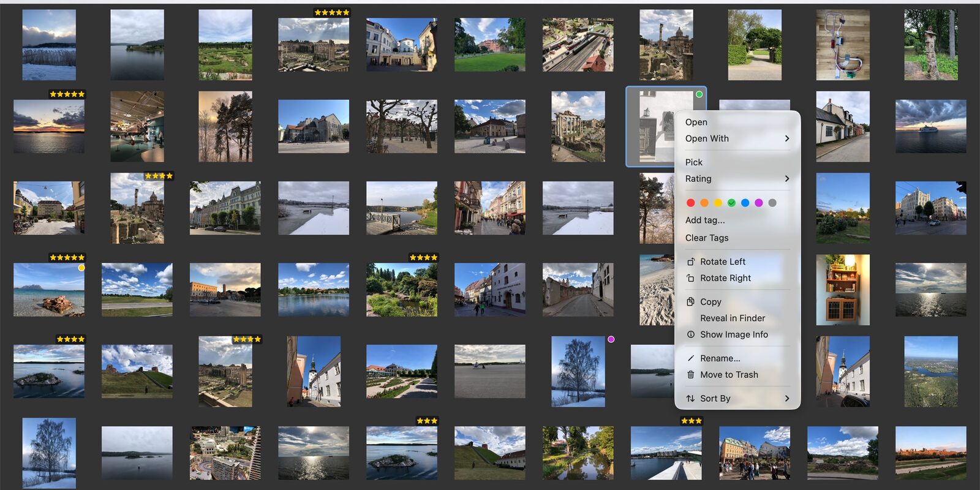Select the museum hall interior thumbnail

(137, 127)
